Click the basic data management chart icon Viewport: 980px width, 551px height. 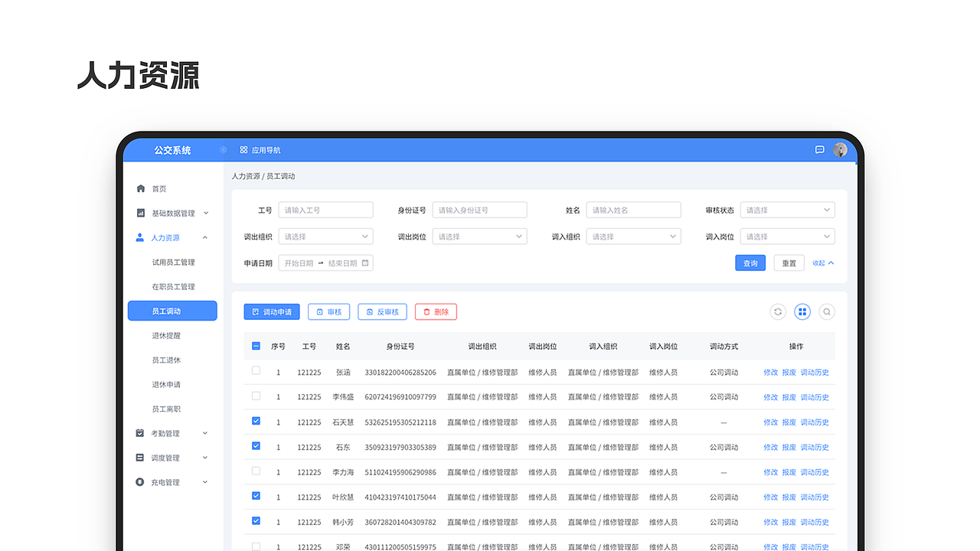click(140, 213)
